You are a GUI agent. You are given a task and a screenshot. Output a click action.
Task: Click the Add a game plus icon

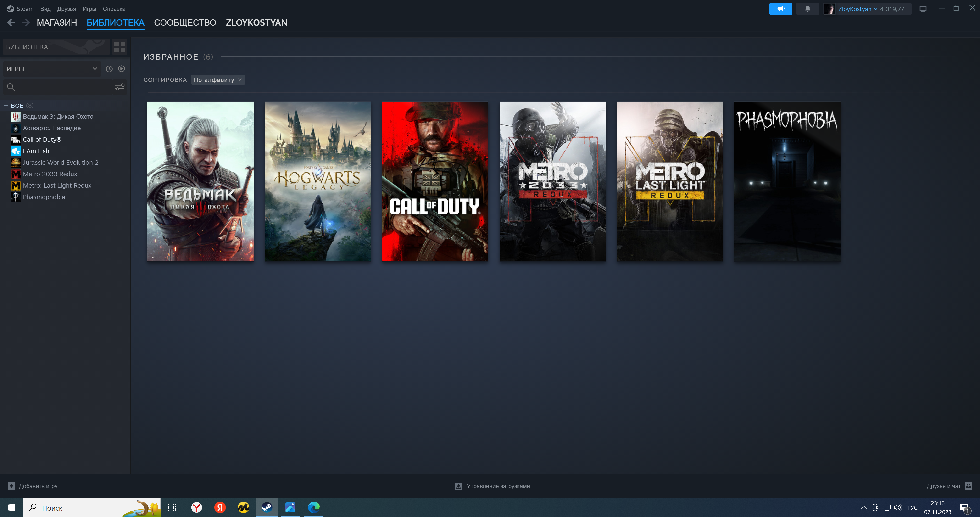(x=11, y=486)
